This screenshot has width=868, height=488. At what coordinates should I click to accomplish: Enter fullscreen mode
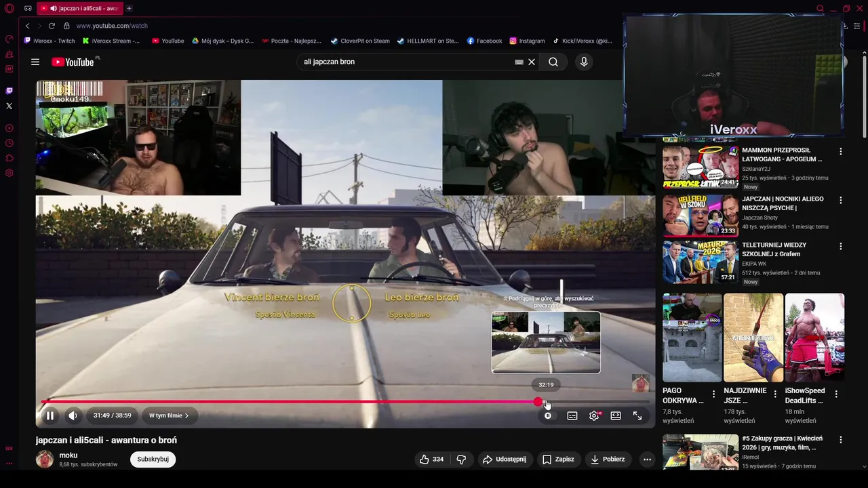pyautogui.click(x=637, y=415)
